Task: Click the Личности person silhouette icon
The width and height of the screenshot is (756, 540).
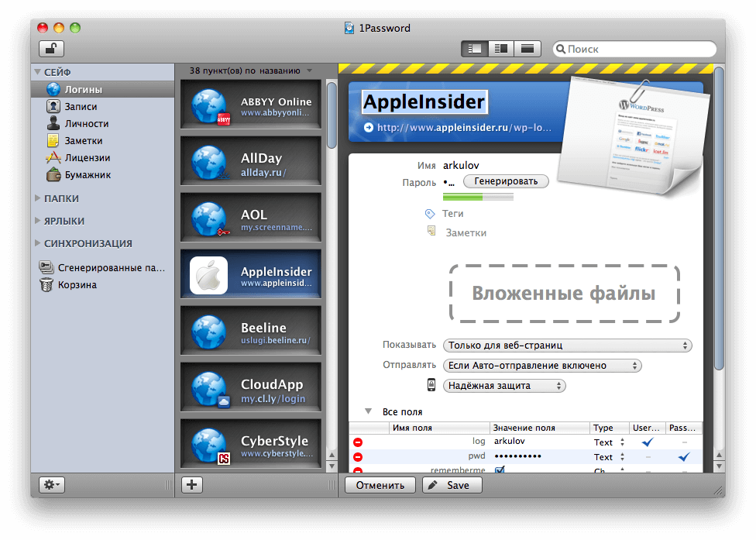Action: pos(53,123)
